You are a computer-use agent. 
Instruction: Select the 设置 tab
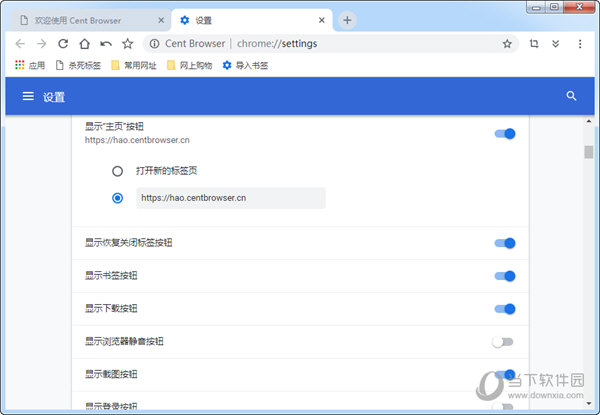pyautogui.click(x=252, y=20)
